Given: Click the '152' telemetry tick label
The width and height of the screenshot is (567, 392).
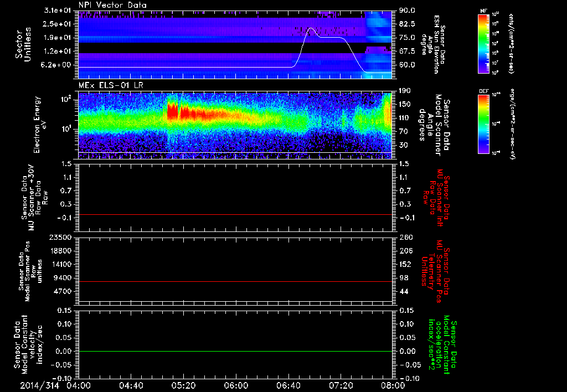Looking at the screenshot, I should pyautogui.click(x=405, y=264).
